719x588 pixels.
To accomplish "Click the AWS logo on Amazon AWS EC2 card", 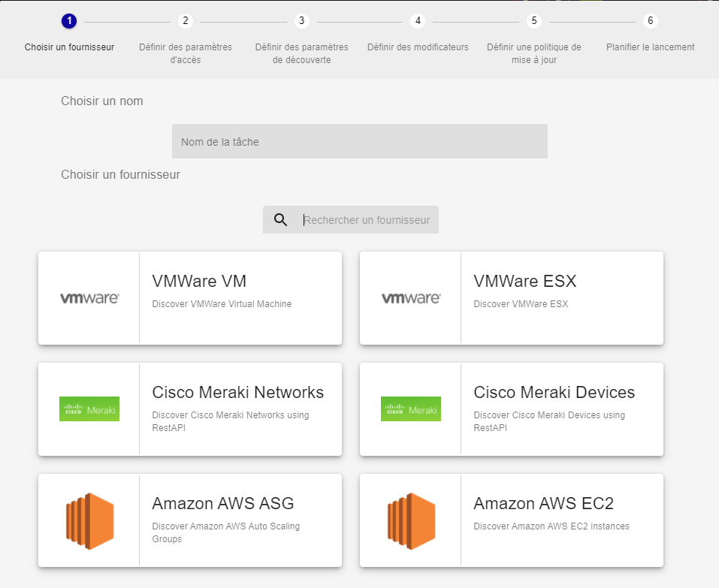I will [x=411, y=520].
